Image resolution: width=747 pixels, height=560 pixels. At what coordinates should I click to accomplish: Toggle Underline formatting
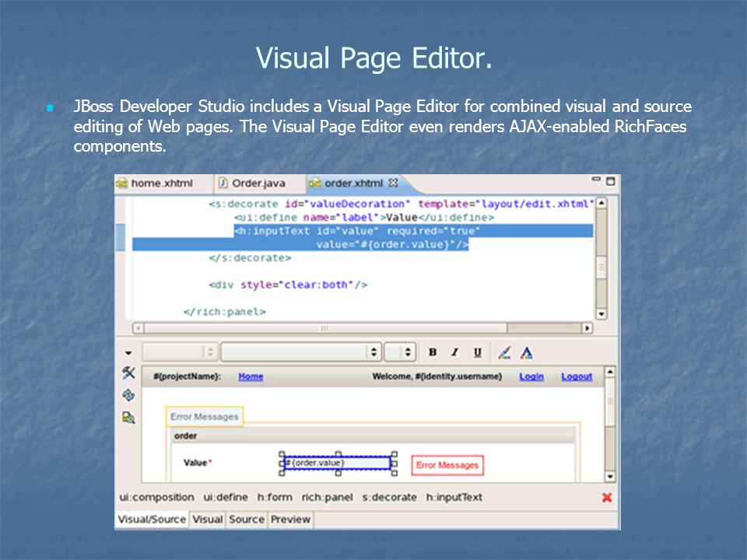(477, 352)
